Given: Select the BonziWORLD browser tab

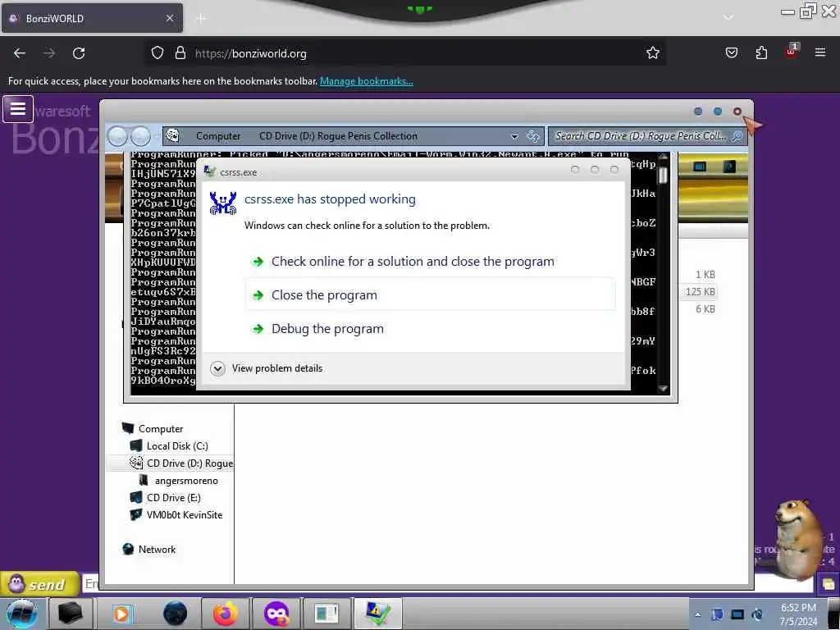Looking at the screenshot, I should [x=92, y=18].
